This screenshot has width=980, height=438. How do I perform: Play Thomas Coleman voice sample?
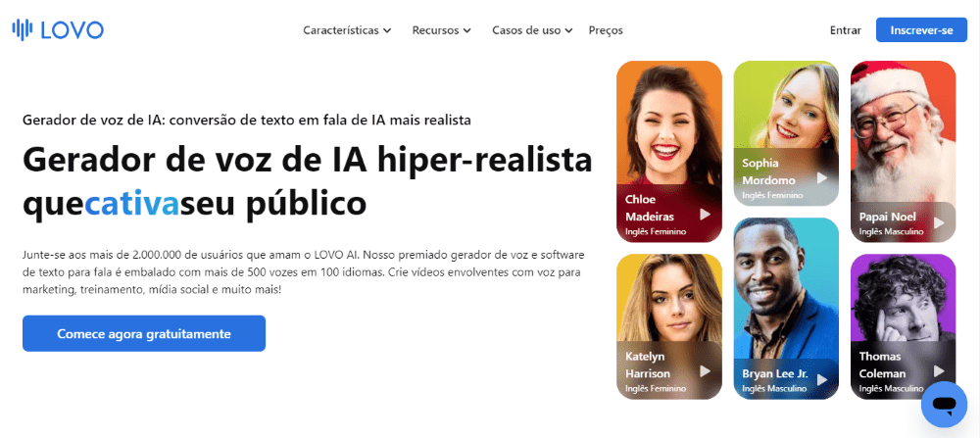tap(939, 371)
